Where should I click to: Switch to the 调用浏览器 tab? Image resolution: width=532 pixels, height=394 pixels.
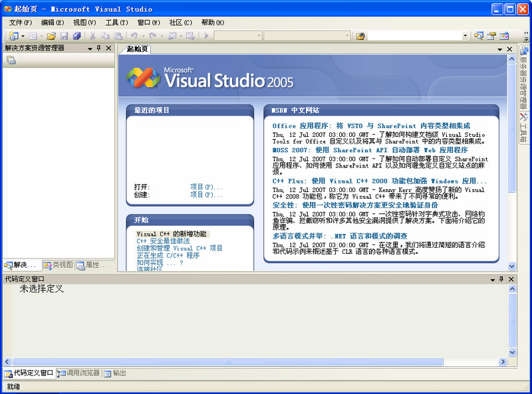(78, 373)
